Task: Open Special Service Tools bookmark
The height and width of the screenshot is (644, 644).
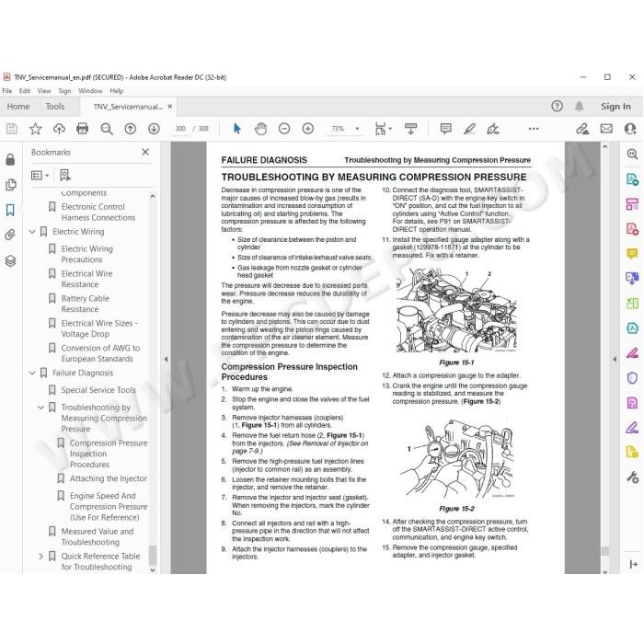Action: (x=98, y=390)
